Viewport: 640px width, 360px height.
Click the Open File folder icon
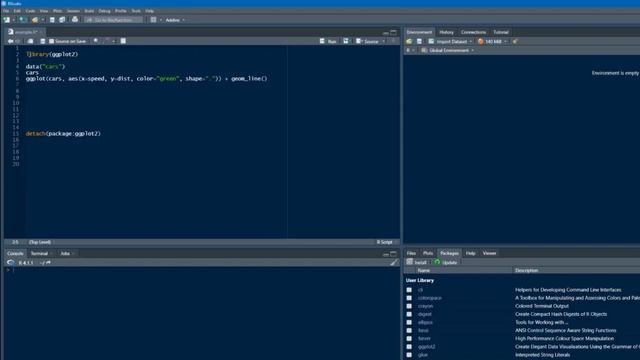click(x=35, y=20)
